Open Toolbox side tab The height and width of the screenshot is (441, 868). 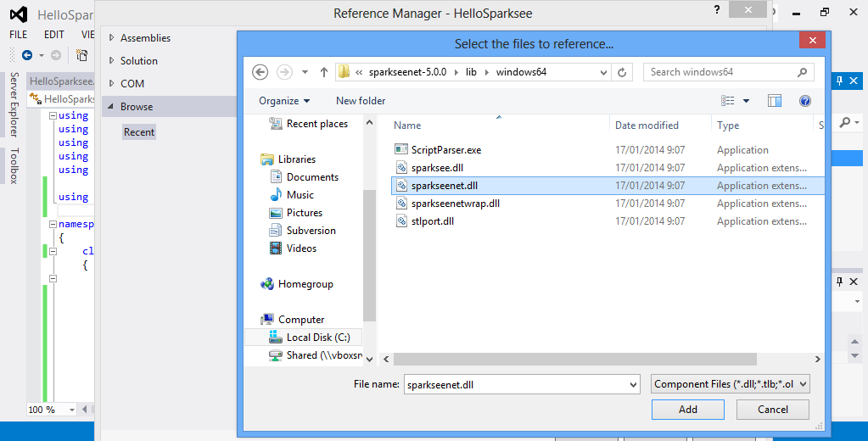[14, 166]
